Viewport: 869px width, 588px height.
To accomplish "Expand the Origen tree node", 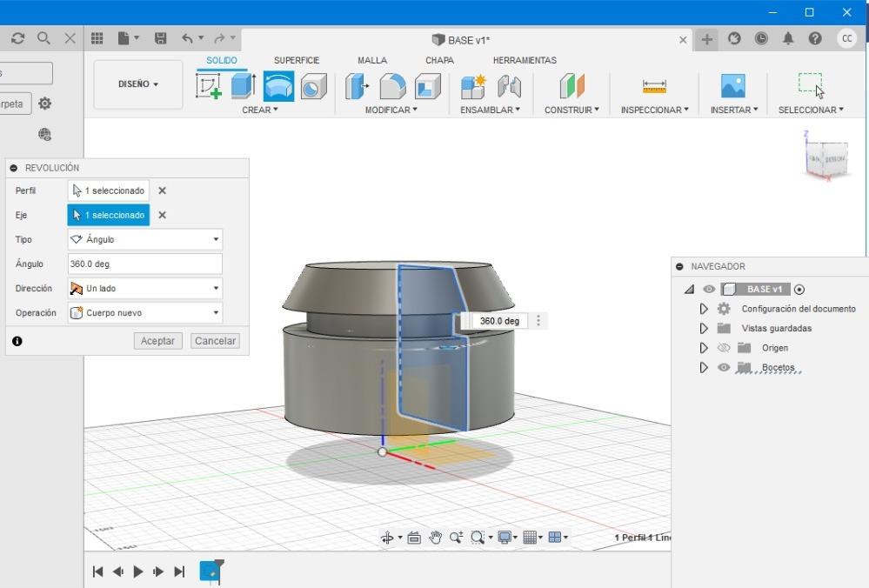I will point(704,348).
